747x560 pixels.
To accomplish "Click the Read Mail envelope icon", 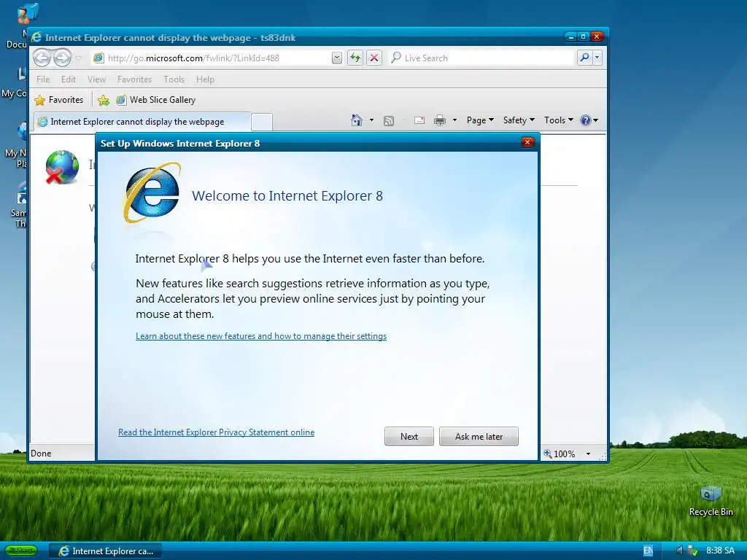I will pyautogui.click(x=419, y=120).
